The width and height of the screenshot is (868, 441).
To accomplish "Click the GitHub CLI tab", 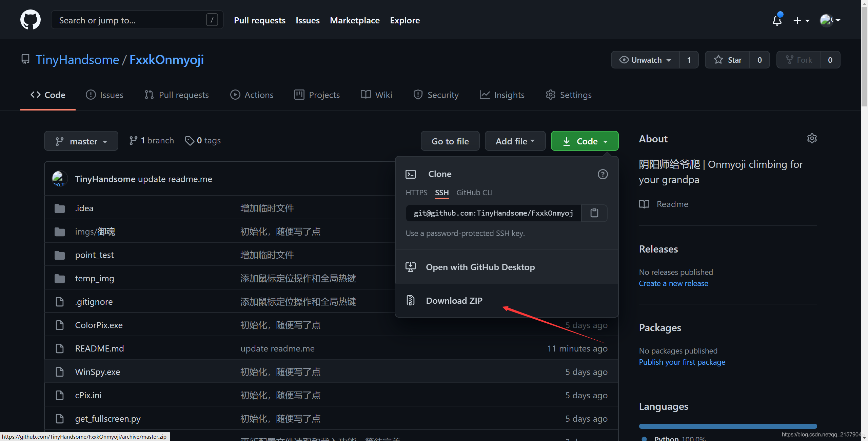I will (474, 192).
